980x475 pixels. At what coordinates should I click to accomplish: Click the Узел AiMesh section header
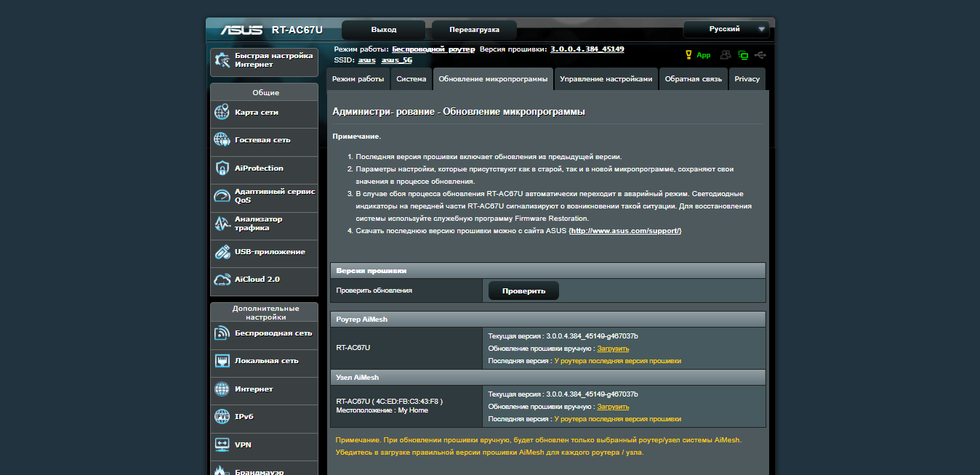point(548,378)
